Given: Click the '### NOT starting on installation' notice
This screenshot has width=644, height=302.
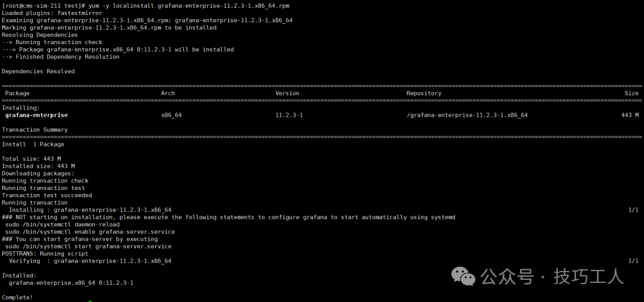Looking at the screenshot, I should [x=229, y=217].
